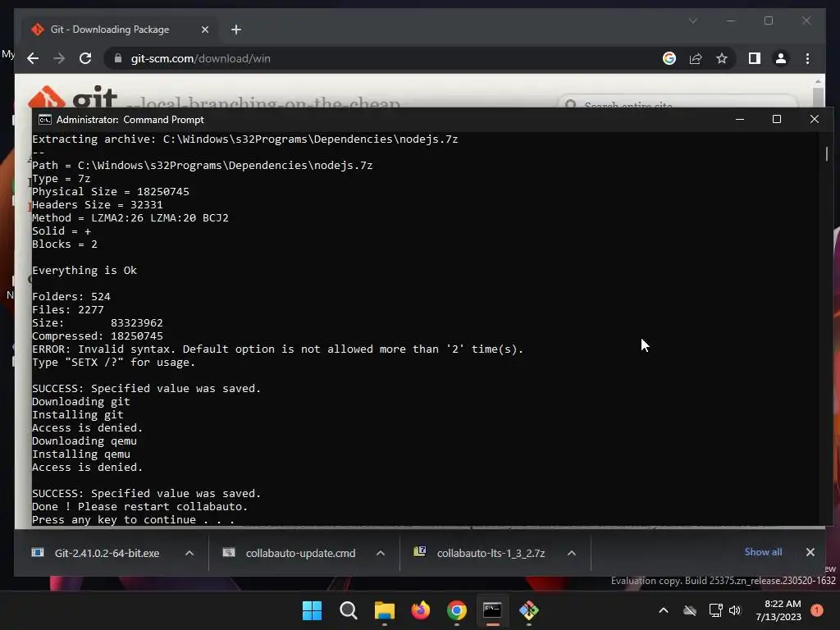This screenshot has width=840, height=630.
Task: Click 'ERROR: Invalid syntax' line
Action: coord(277,349)
